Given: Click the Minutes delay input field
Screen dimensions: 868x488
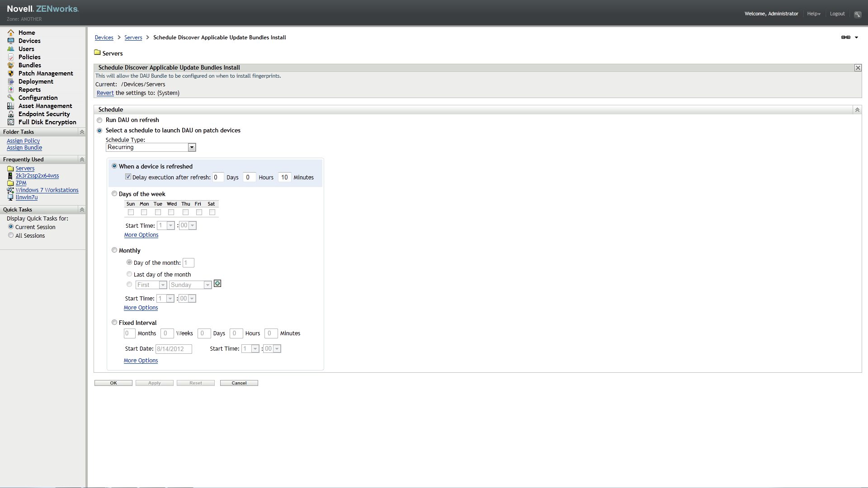Looking at the screenshot, I should point(284,177).
